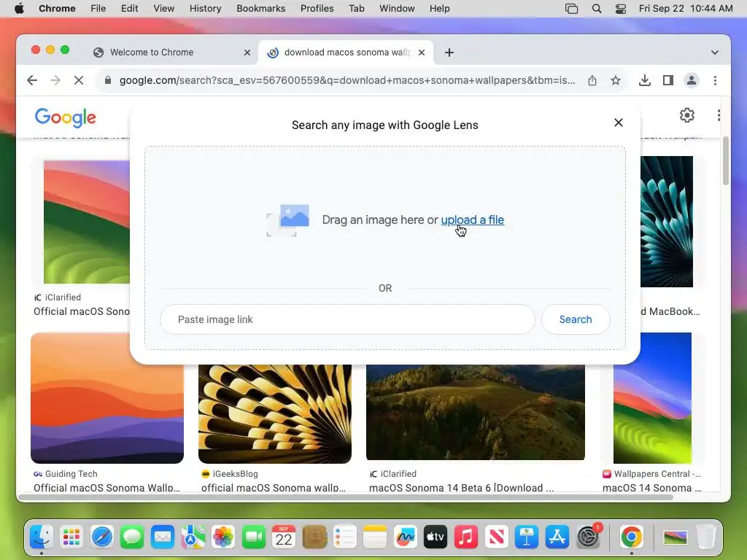Open iGeeksBlog official Sonoma wallpaper link
747x560 pixels.
coord(273,488)
